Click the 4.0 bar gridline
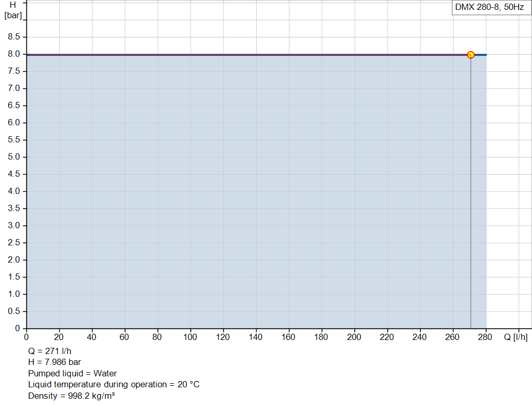This screenshot has height=406, width=532. pos(208,191)
